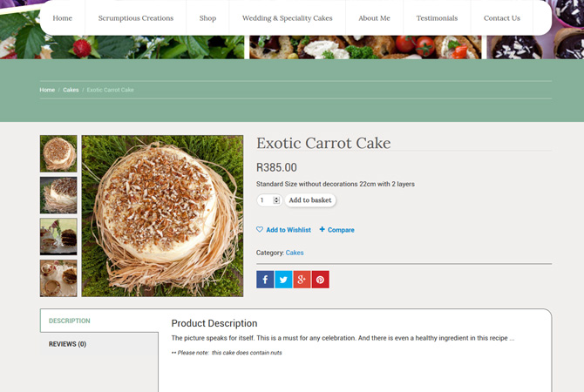Click Cakes in the breadcrumb
This screenshot has width=584, height=392.
pos(71,90)
